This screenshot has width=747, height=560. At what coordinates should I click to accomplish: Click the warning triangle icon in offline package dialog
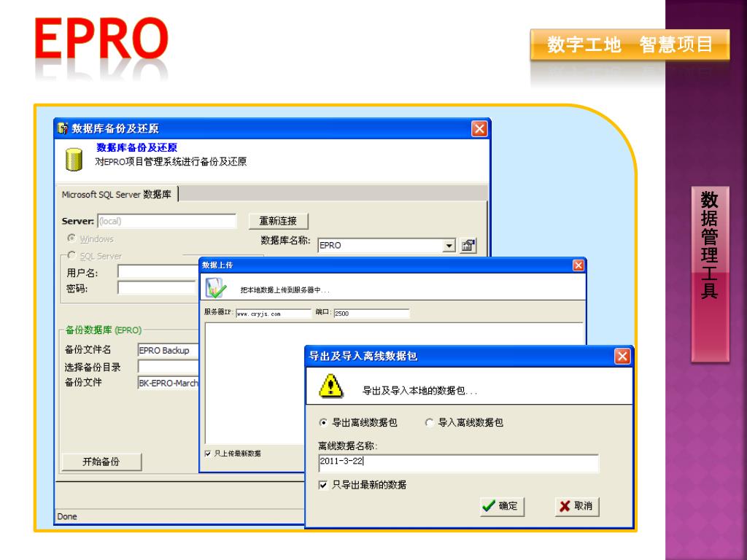tap(330, 386)
